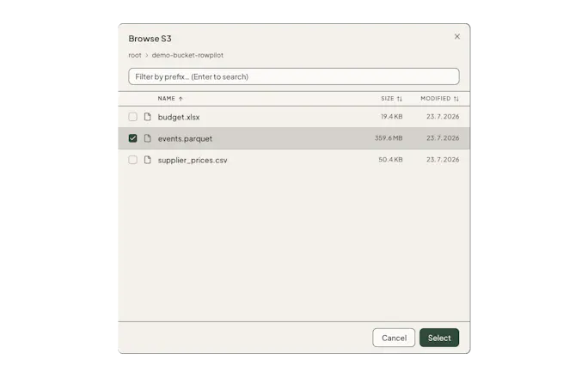The width and height of the screenshot is (588, 378).
Task: Click the SIZE column header
Action: [x=388, y=99]
